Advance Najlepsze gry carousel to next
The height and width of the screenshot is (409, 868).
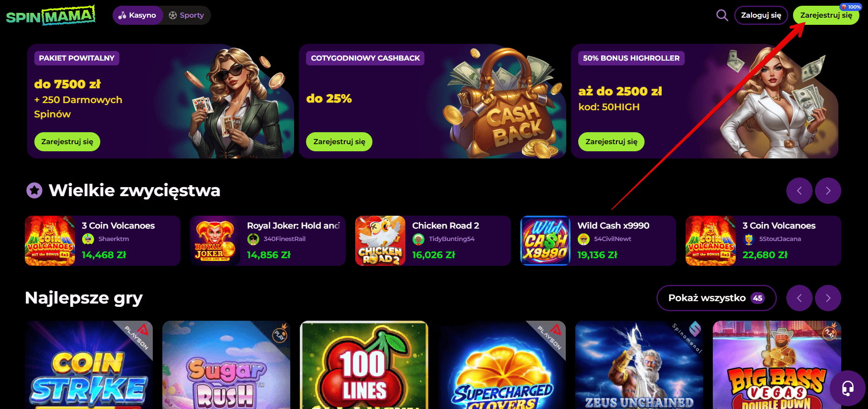click(x=828, y=298)
